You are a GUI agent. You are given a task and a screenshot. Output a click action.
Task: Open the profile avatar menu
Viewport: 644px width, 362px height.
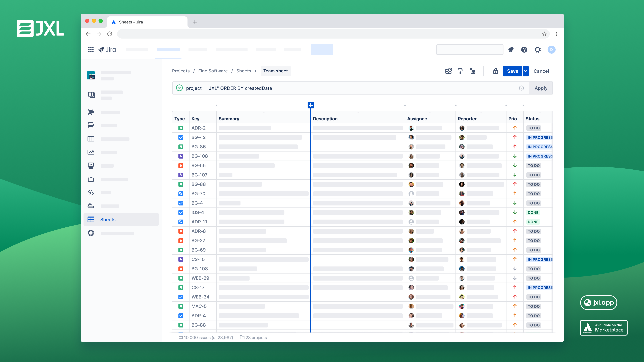coord(552,49)
